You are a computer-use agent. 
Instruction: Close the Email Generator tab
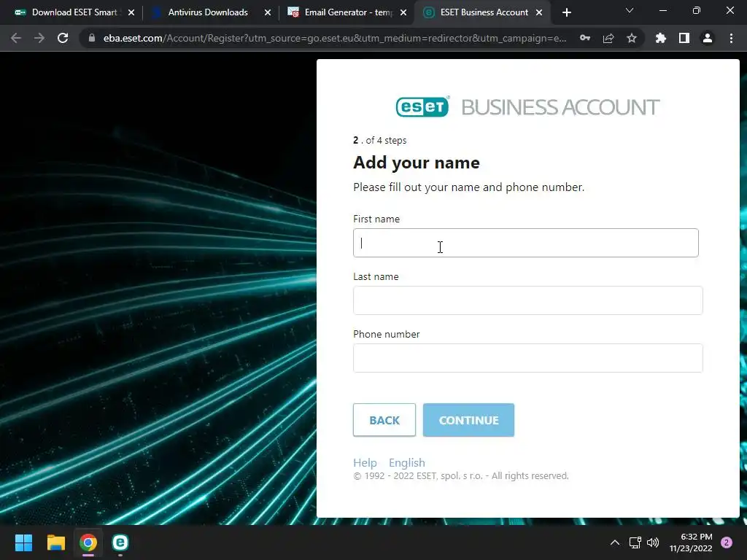coord(403,12)
